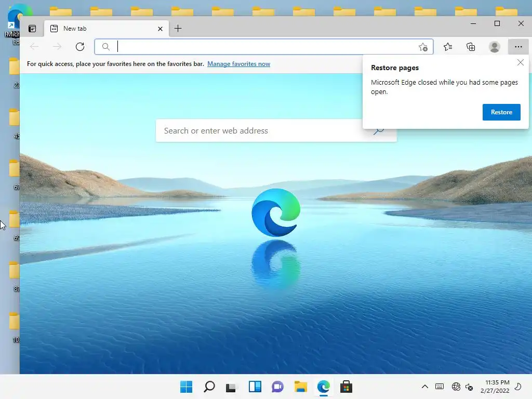This screenshot has height=399, width=532.
Task: Open network status tray icon
Action: [456, 387]
